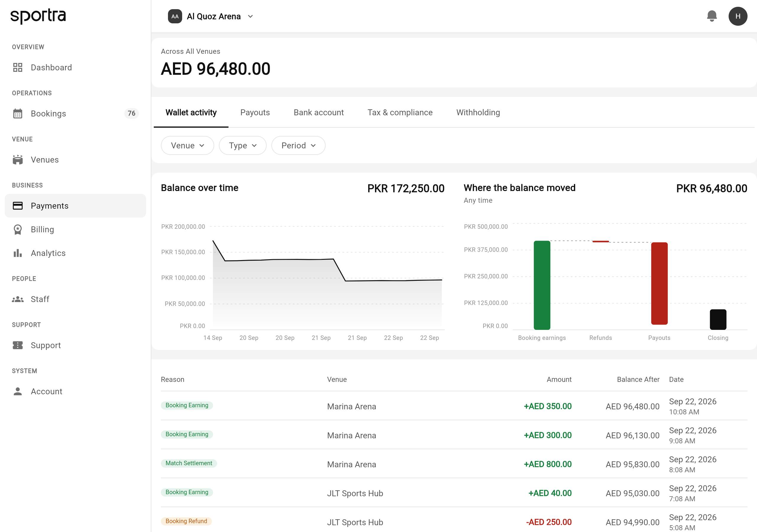This screenshot has height=532, width=757.
Task: Click the Support ticket icon
Action: tap(18, 346)
